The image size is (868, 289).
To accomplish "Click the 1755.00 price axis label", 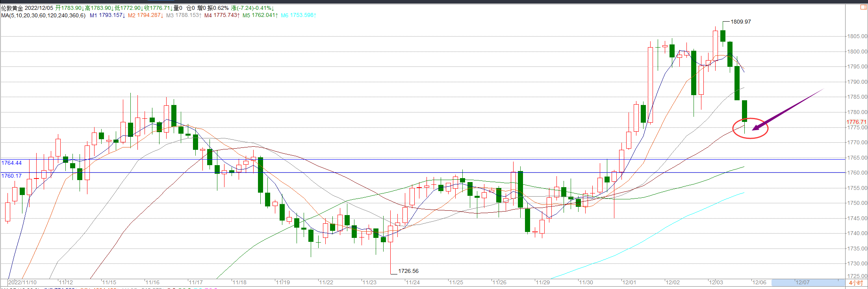I will tap(857, 188).
